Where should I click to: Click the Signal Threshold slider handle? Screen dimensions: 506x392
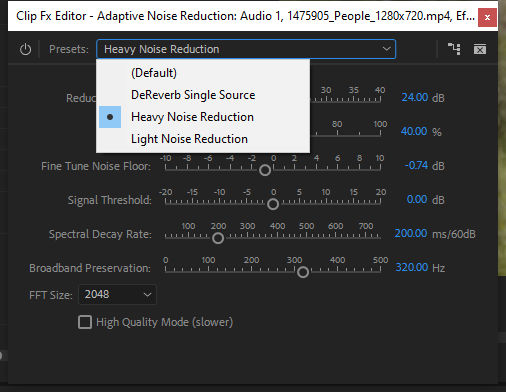(x=273, y=204)
